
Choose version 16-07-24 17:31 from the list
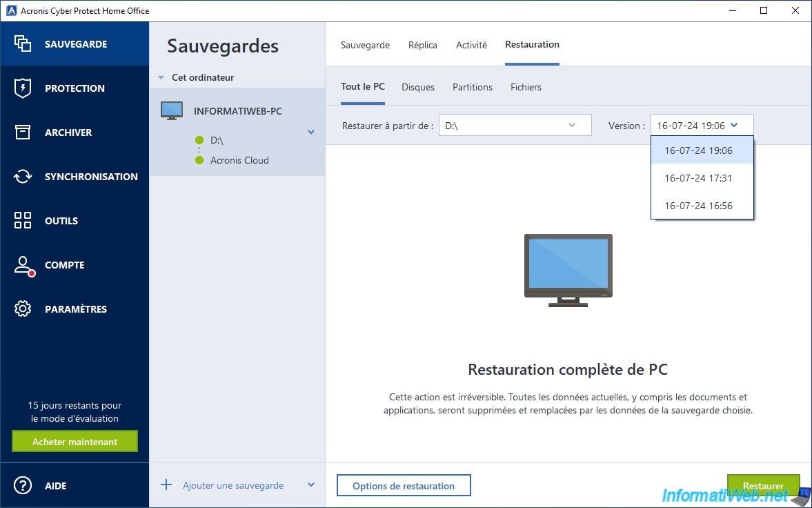coord(702,178)
